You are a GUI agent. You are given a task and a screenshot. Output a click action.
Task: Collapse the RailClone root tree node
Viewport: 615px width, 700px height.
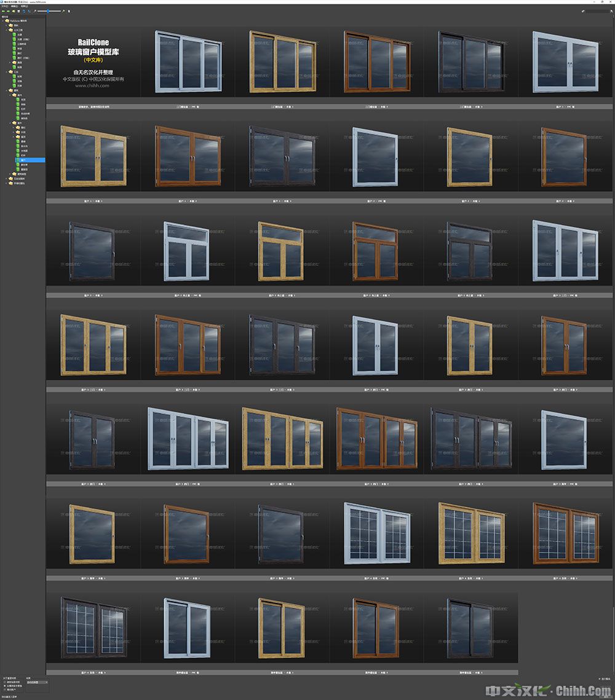point(3,21)
